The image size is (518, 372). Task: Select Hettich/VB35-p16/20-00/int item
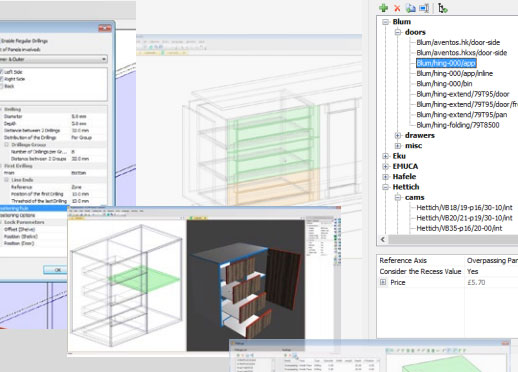click(459, 228)
